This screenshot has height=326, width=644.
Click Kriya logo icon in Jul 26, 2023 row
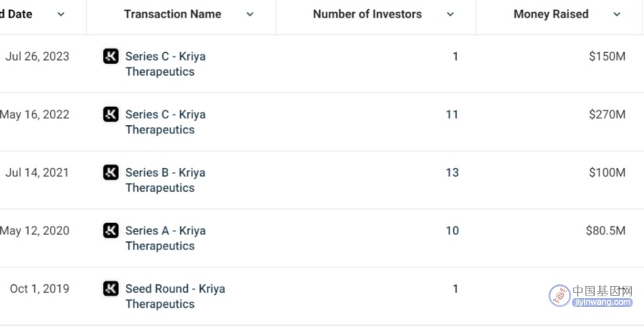pyautogui.click(x=111, y=56)
